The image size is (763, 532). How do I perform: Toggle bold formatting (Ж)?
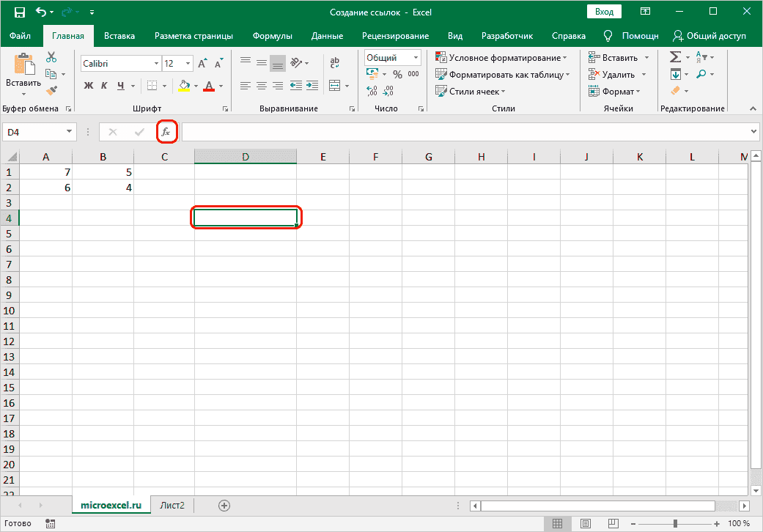click(x=89, y=86)
